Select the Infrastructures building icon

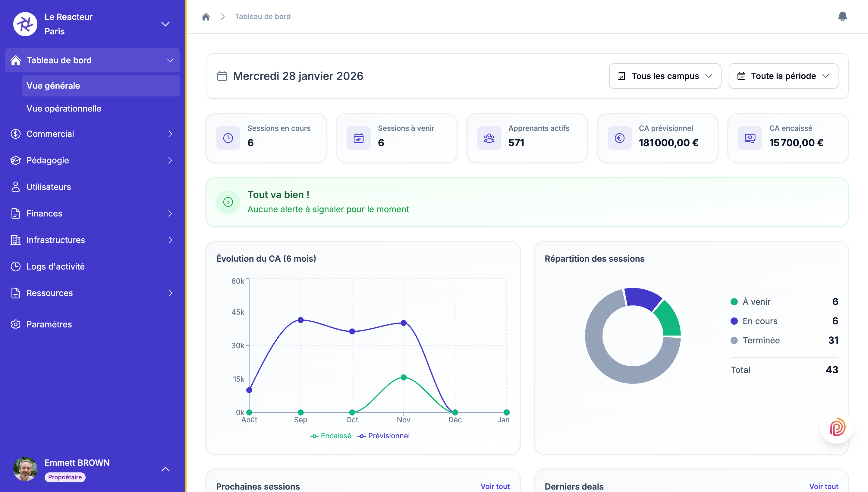point(16,240)
